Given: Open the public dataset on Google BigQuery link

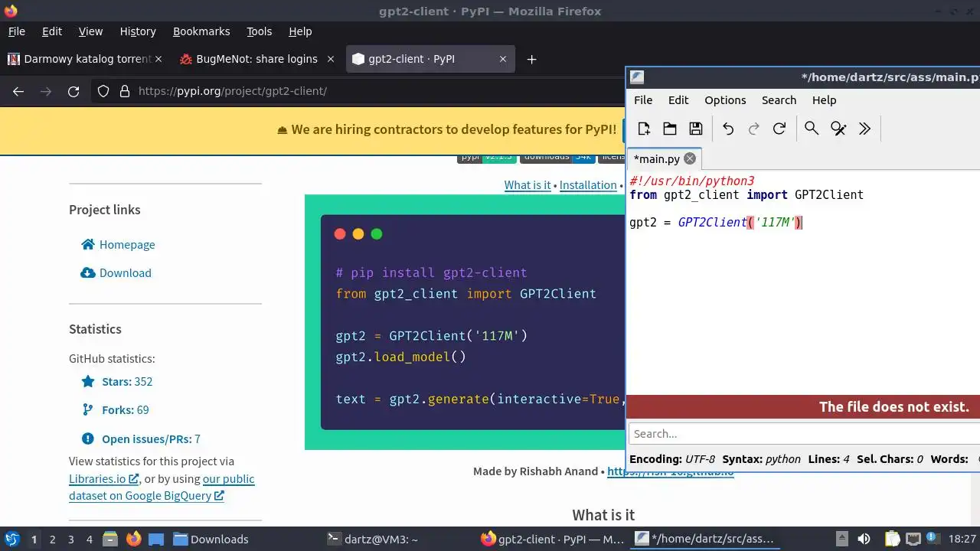Looking at the screenshot, I should pyautogui.click(x=162, y=487).
